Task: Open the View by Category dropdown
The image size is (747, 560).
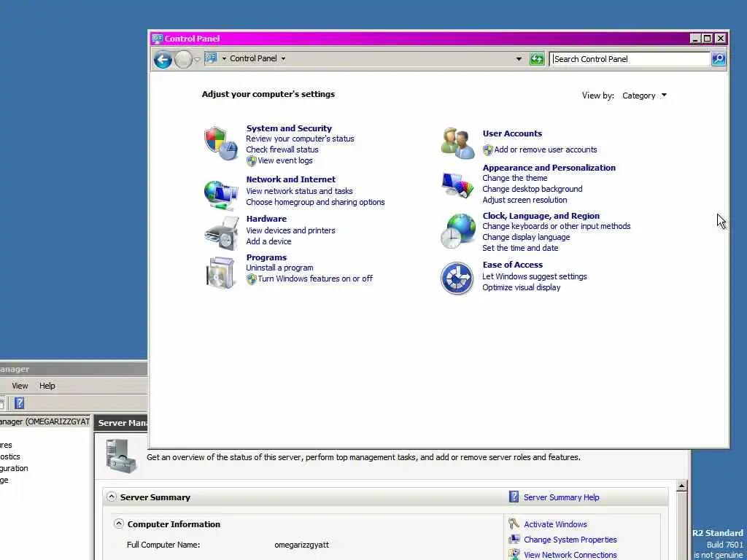Action: click(x=644, y=96)
